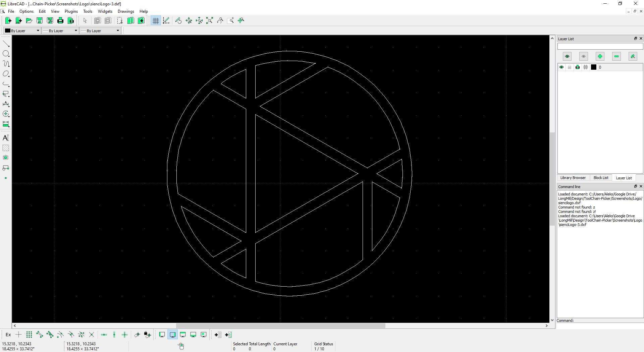Click the layer filter input field
Image resolution: width=644 pixels, height=352 pixels.
600,47
